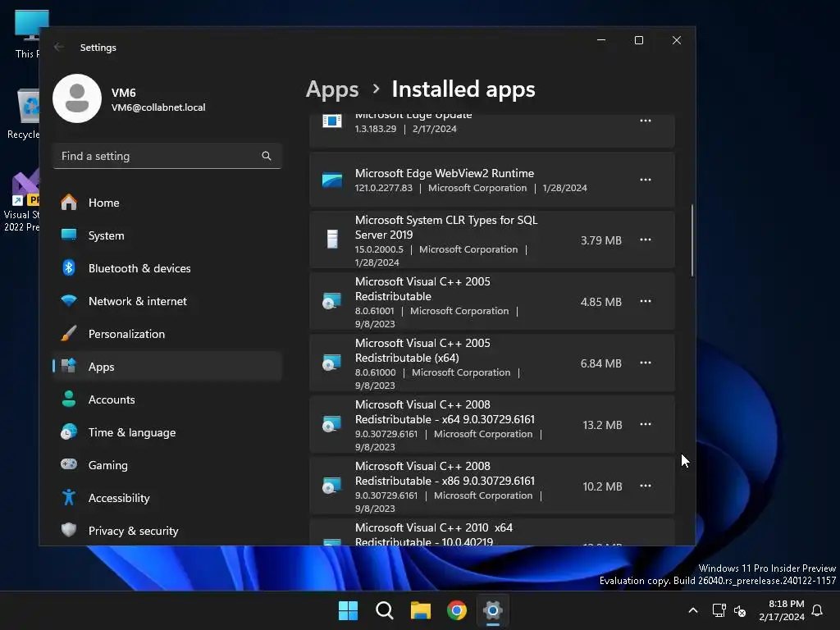Click VM6@collabnet.local account text

coord(158,107)
